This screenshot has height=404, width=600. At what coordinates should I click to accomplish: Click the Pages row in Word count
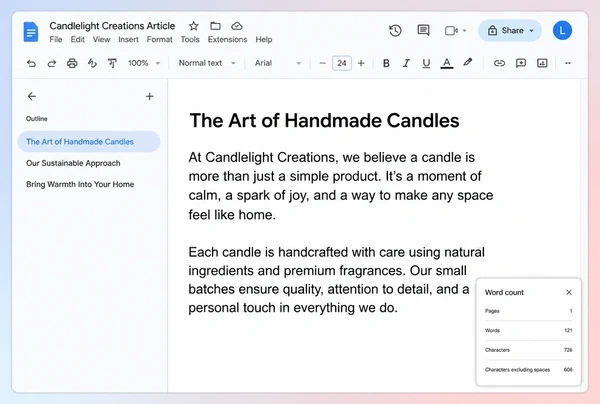(528, 311)
